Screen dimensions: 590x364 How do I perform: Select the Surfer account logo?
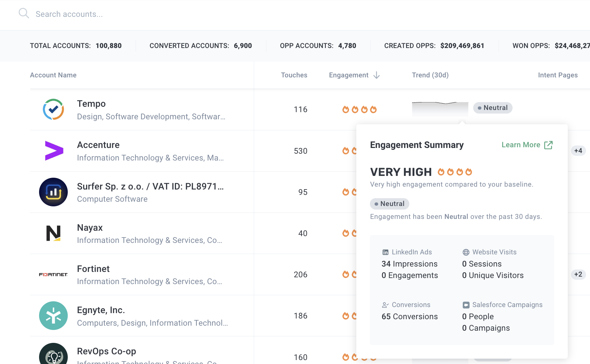[x=53, y=192]
